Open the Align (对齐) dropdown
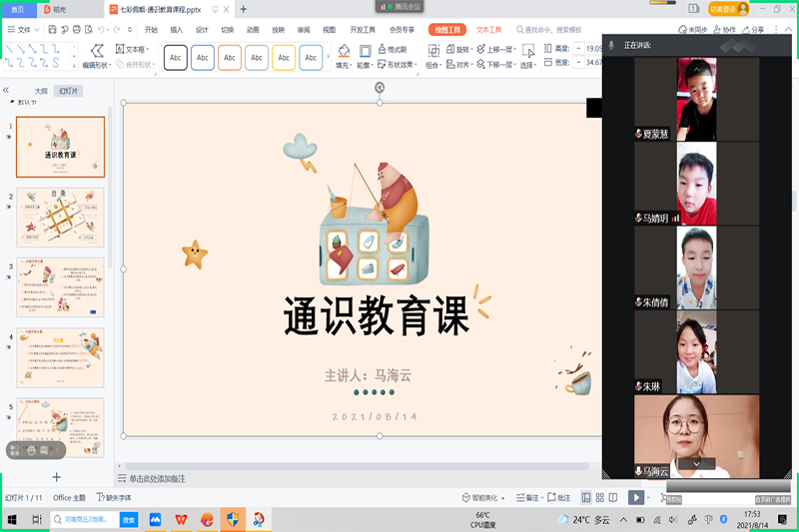The width and height of the screenshot is (799, 532). (462, 65)
